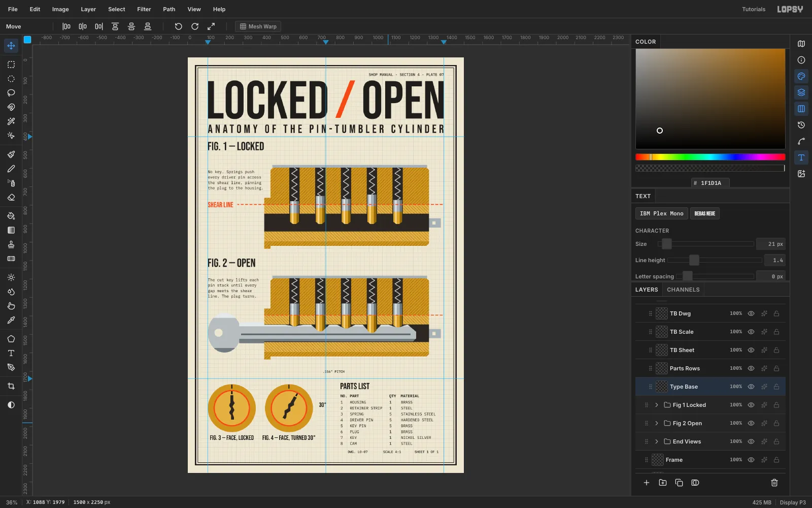The height and width of the screenshot is (508, 812).
Task: Open the Path menu
Action: pyautogui.click(x=169, y=9)
